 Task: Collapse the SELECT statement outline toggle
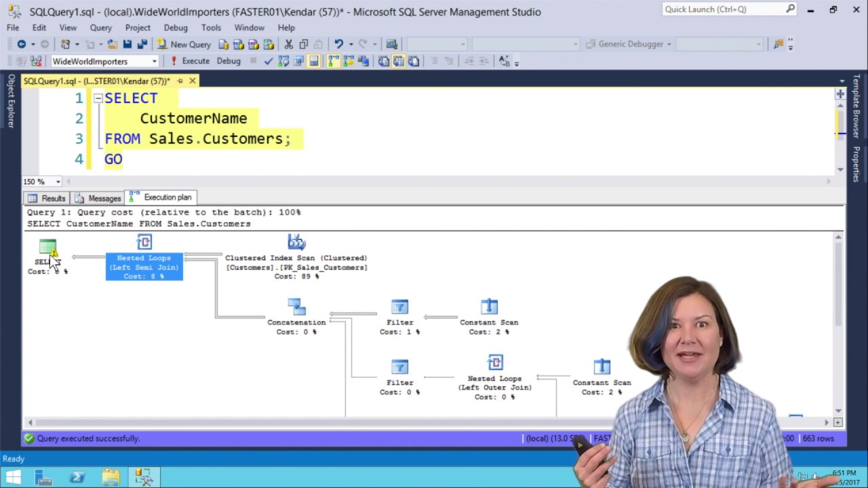(98, 98)
